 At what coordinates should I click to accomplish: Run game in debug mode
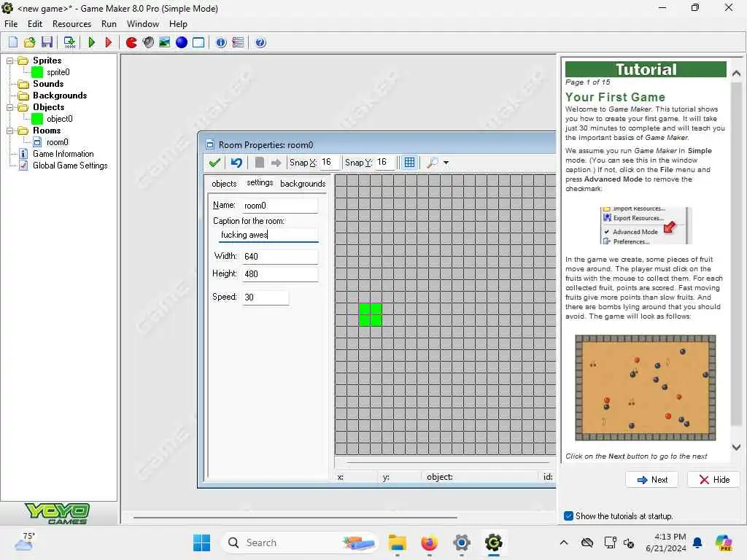108,42
